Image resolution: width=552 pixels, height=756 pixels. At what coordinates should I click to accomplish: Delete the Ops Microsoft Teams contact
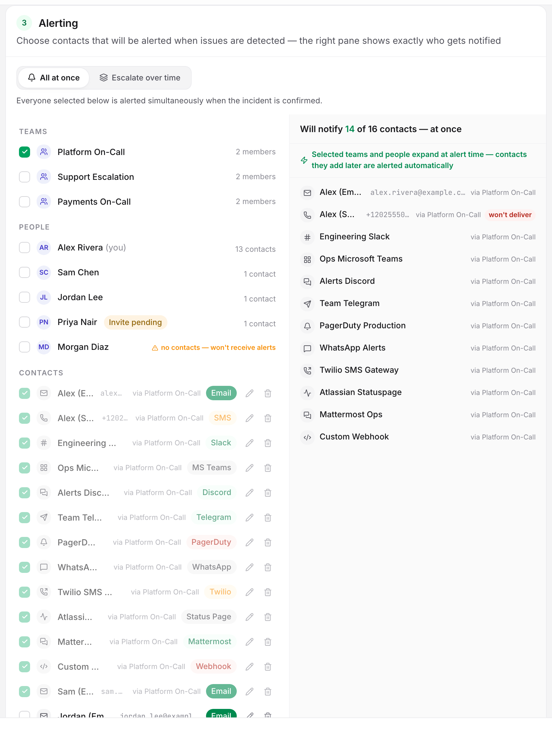267,468
